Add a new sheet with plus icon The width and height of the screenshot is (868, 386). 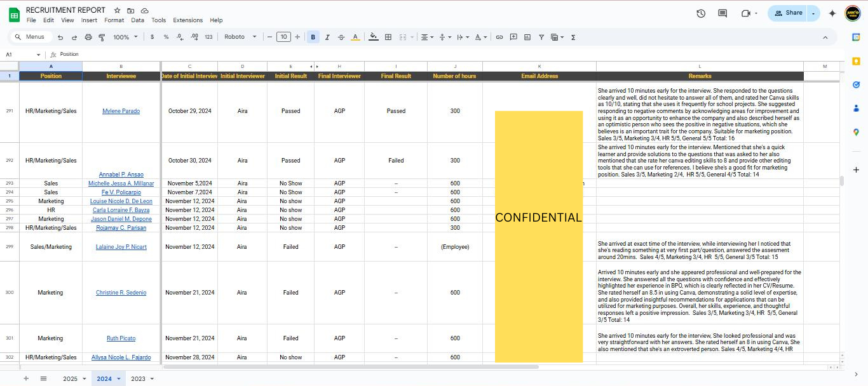point(26,378)
